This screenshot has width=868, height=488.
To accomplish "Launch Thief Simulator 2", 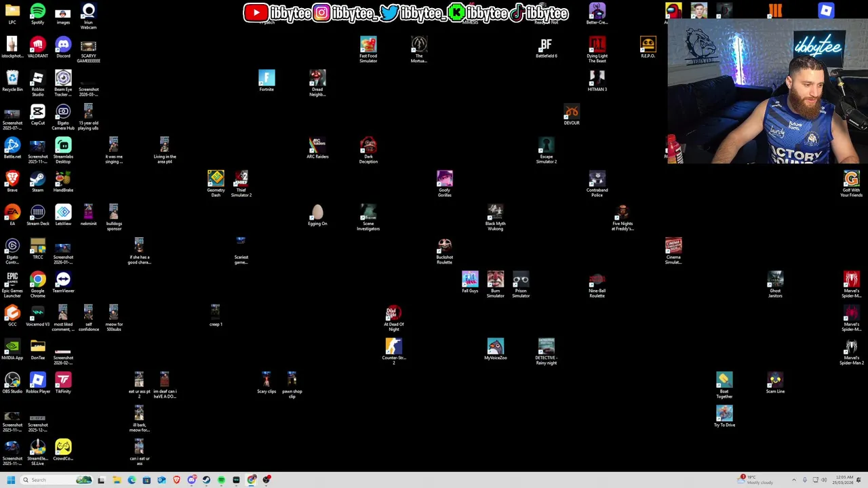I will [241, 184].
